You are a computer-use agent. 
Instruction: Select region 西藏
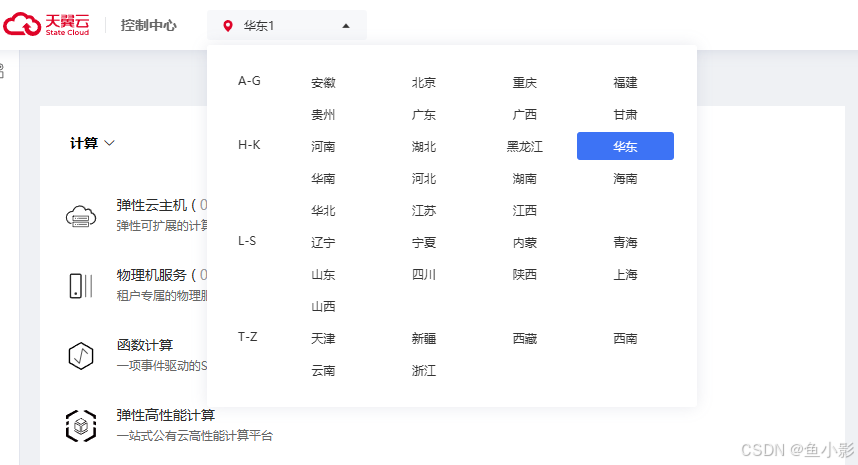coord(525,339)
